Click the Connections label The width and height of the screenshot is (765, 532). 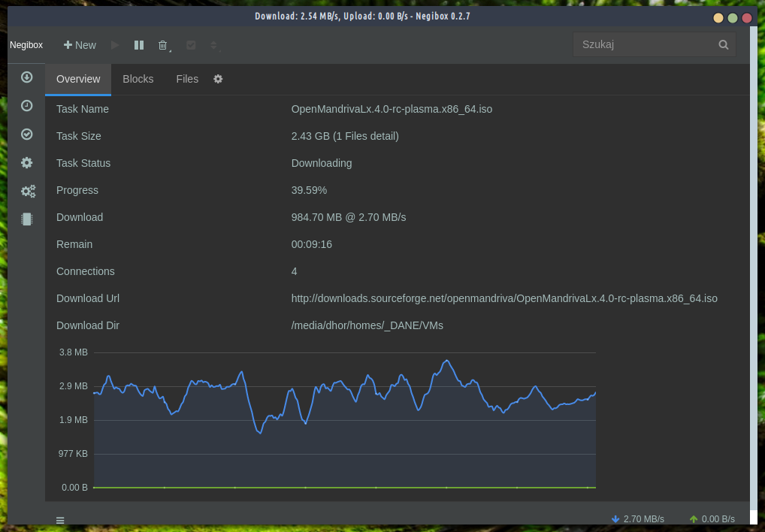86,271
